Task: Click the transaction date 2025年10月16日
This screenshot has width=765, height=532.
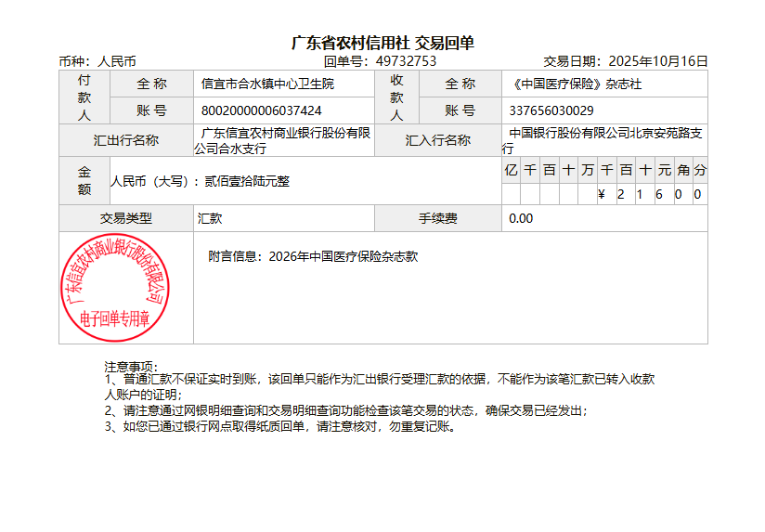Action: (658, 61)
